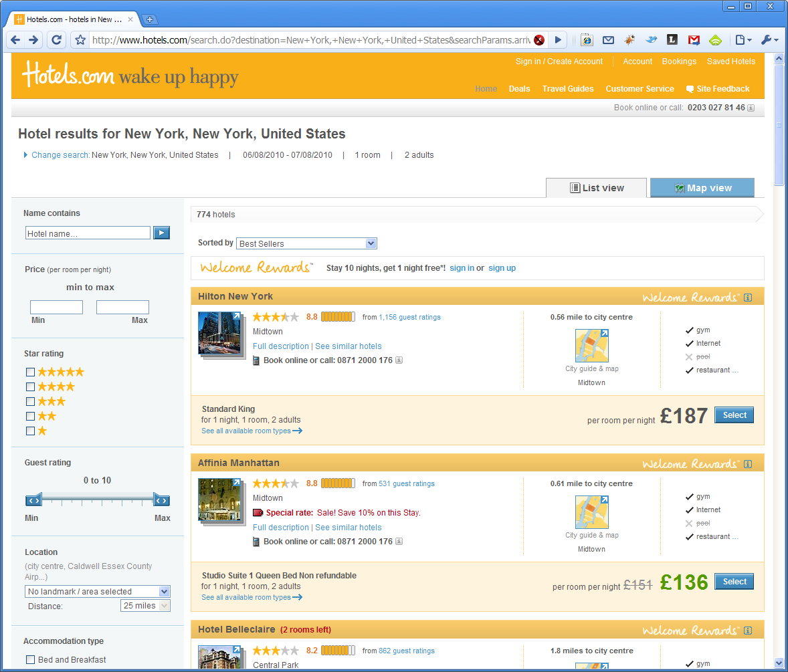Click Welcome Rewards info icon for Hotel Belleclaire
788x672 pixels.
(x=748, y=631)
